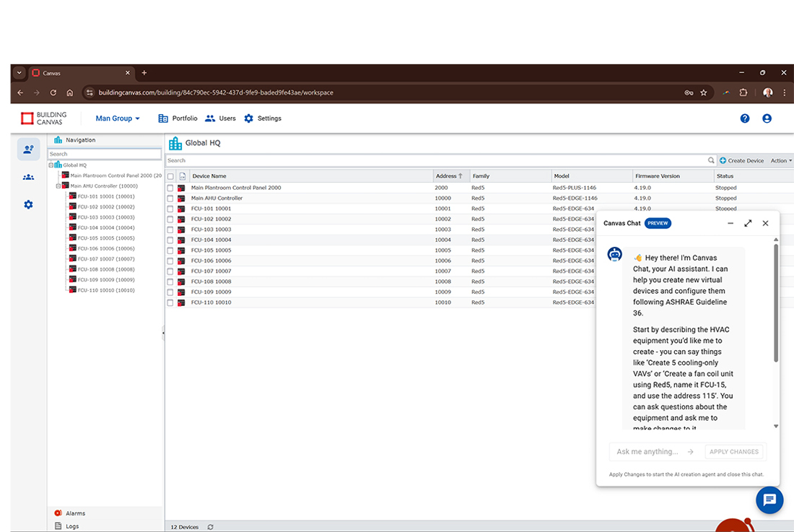Select the group users sidebar icon

click(x=28, y=177)
